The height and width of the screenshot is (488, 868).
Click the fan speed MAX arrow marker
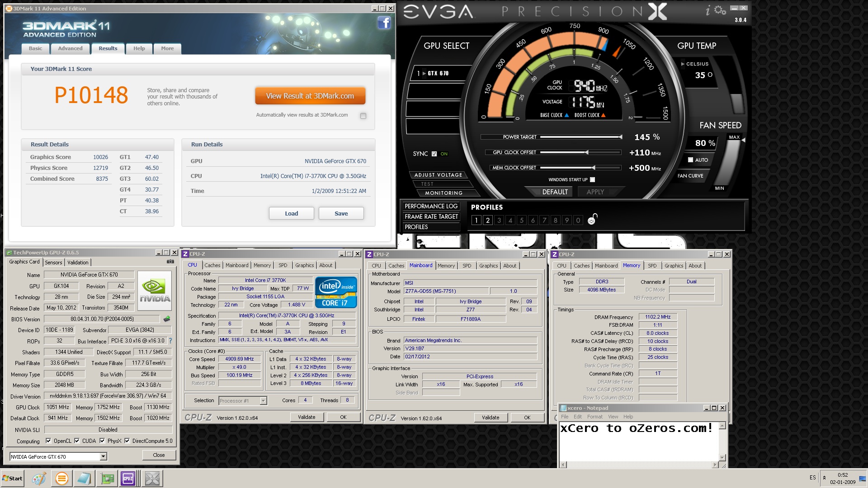(743, 140)
